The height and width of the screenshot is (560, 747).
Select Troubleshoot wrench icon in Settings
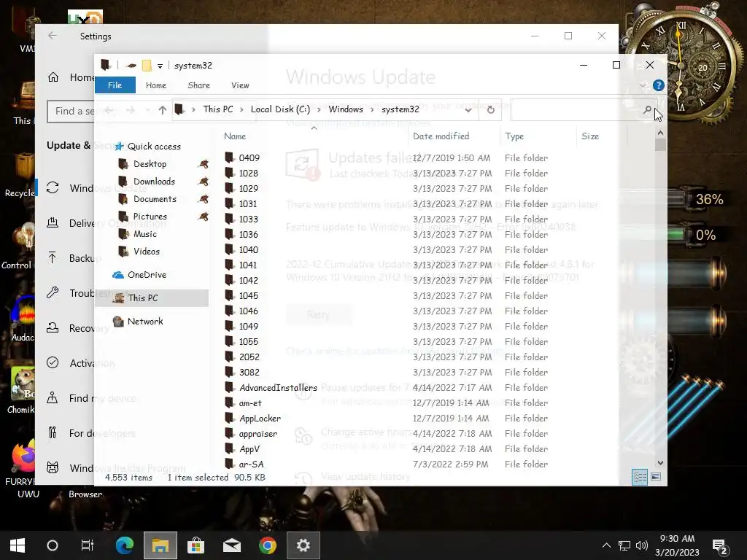(53, 292)
